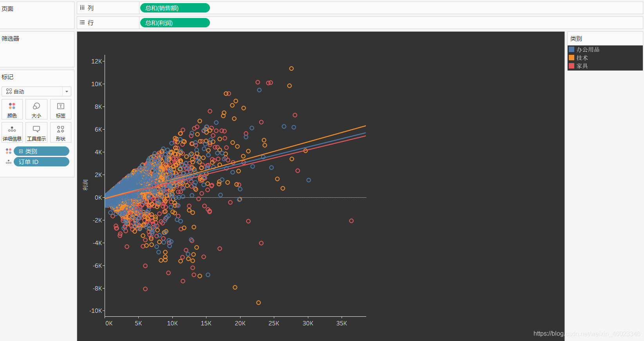Click the color dots icon beside 类别 pill
644x341 pixels.
tap(9, 151)
